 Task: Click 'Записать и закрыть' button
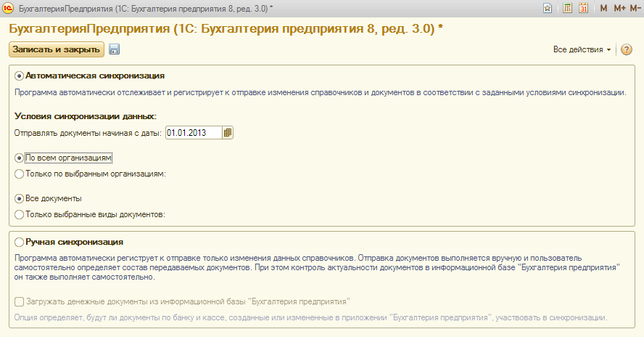pos(57,49)
